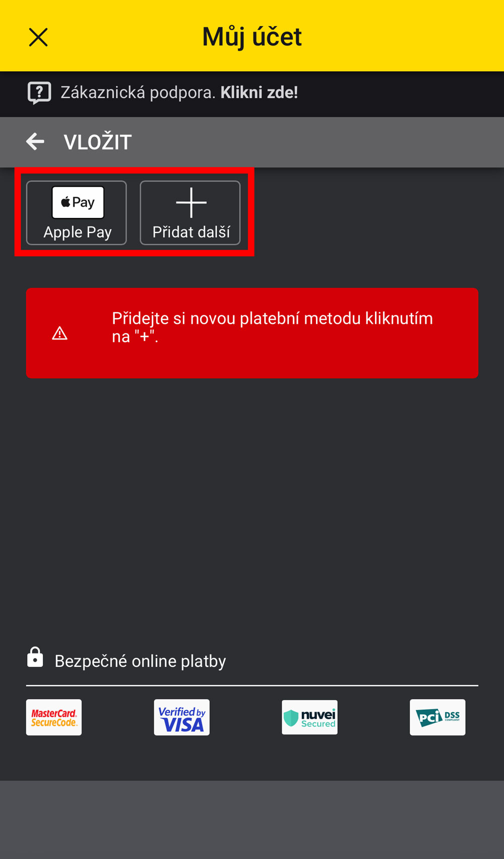
Task: Close the Můj účet panel with X
Action: [38, 37]
